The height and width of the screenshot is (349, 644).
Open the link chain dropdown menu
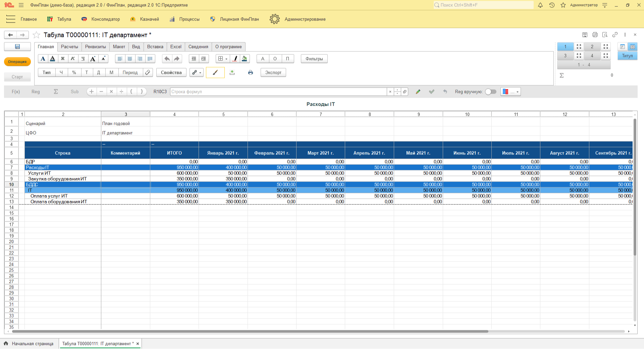pyautogui.click(x=197, y=72)
